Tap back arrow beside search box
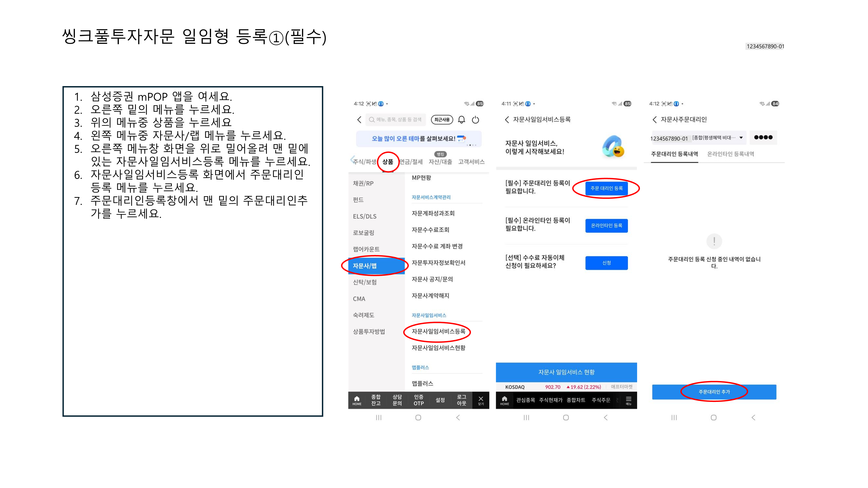The height and width of the screenshot is (488, 868). point(359,120)
